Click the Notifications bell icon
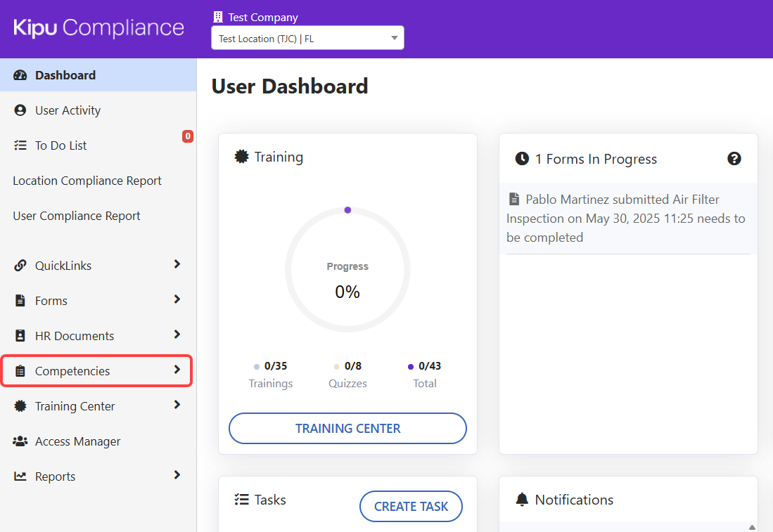The height and width of the screenshot is (532, 773). point(522,500)
